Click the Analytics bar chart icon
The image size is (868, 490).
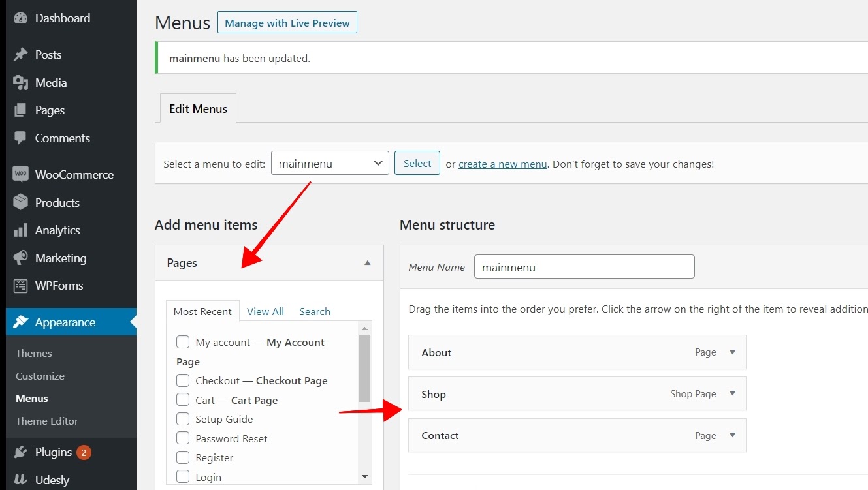pos(21,230)
